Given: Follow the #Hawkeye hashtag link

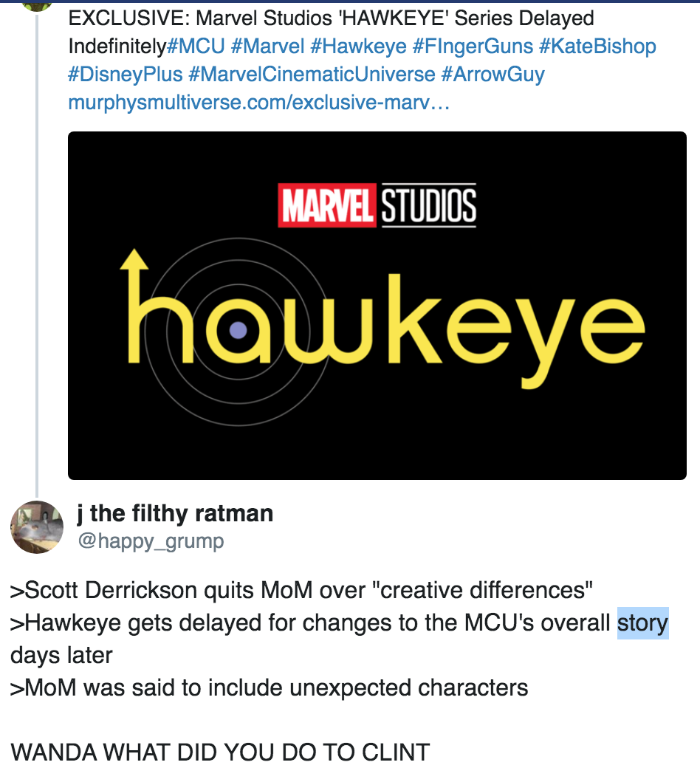Looking at the screenshot, I should pyautogui.click(x=358, y=47).
